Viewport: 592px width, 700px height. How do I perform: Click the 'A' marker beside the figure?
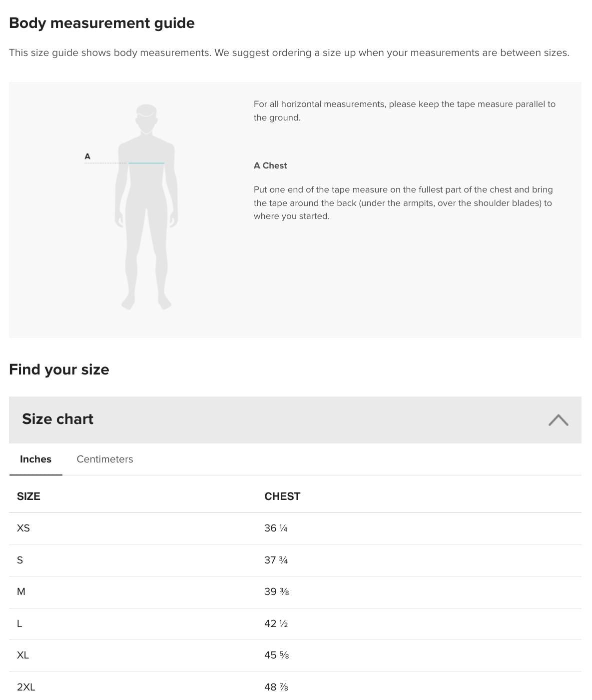(x=87, y=156)
